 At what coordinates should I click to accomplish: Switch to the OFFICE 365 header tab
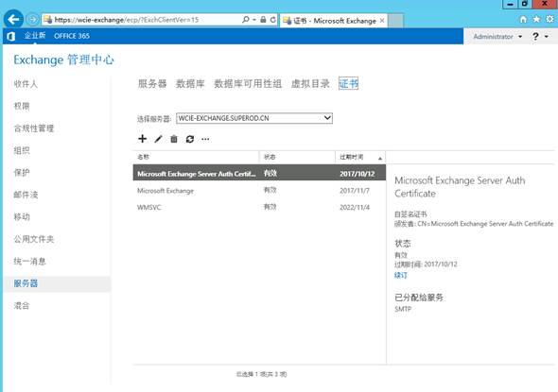[72, 36]
